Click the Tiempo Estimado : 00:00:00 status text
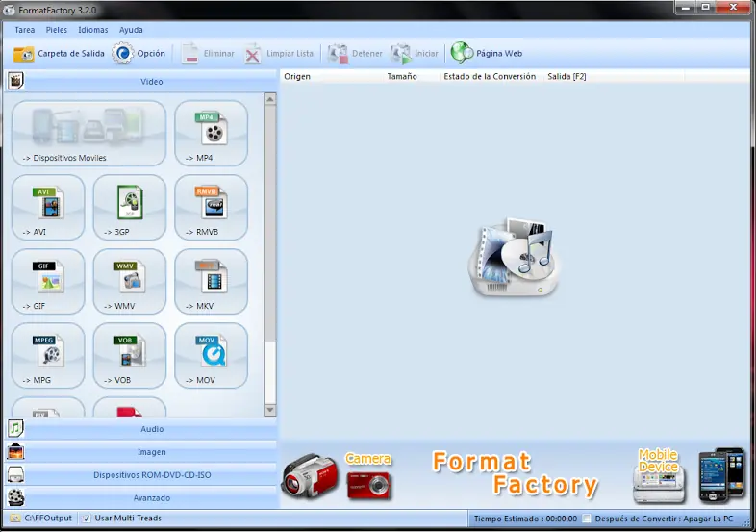The height and width of the screenshot is (532, 756). click(x=525, y=519)
